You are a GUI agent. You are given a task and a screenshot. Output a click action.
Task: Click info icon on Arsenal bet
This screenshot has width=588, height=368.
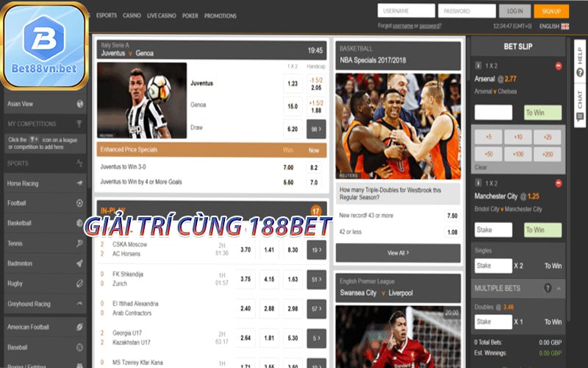[478, 66]
